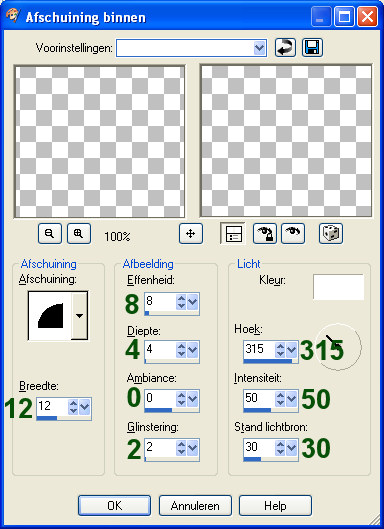Image resolution: width=384 pixels, height=529 pixels.
Task: Click the reset to default arrow icon
Action: tap(285, 48)
